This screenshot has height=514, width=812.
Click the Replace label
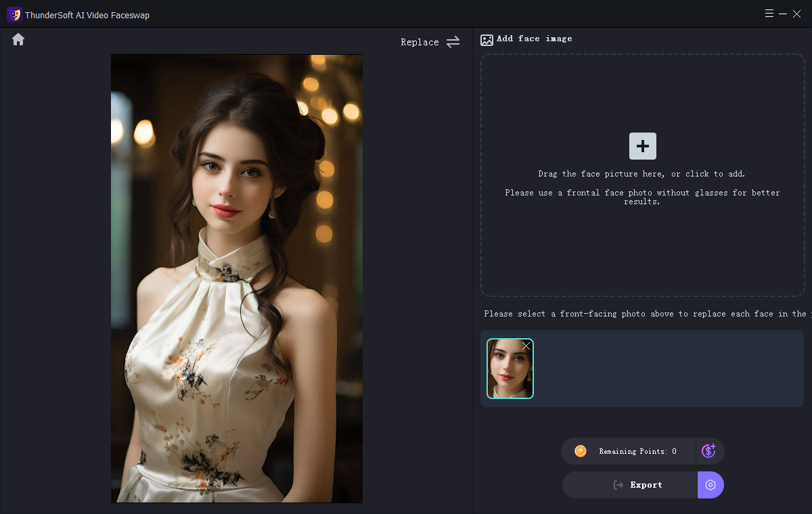pyautogui.click(x=420, y=42)
